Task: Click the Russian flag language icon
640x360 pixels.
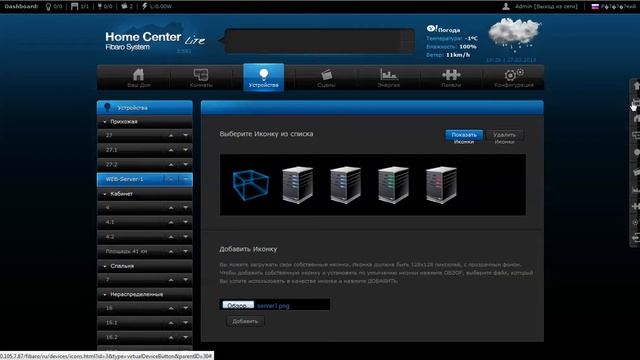Action: coord(595,7)
